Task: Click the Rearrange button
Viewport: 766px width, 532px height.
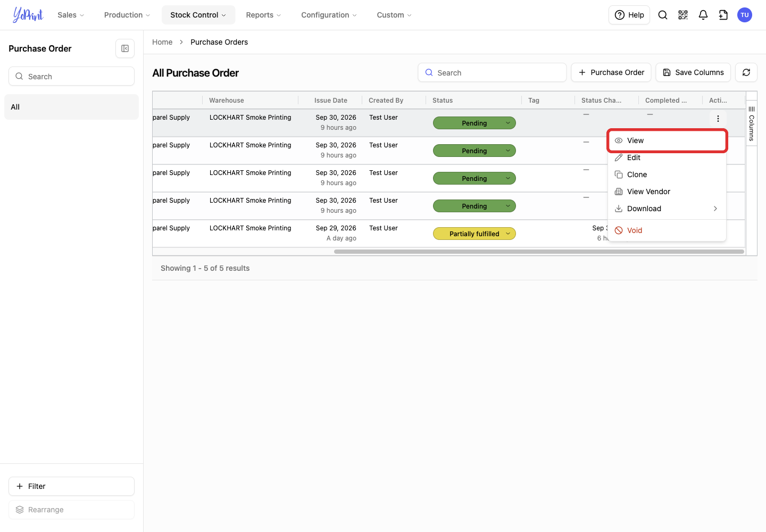Action: tap(71, 510)
